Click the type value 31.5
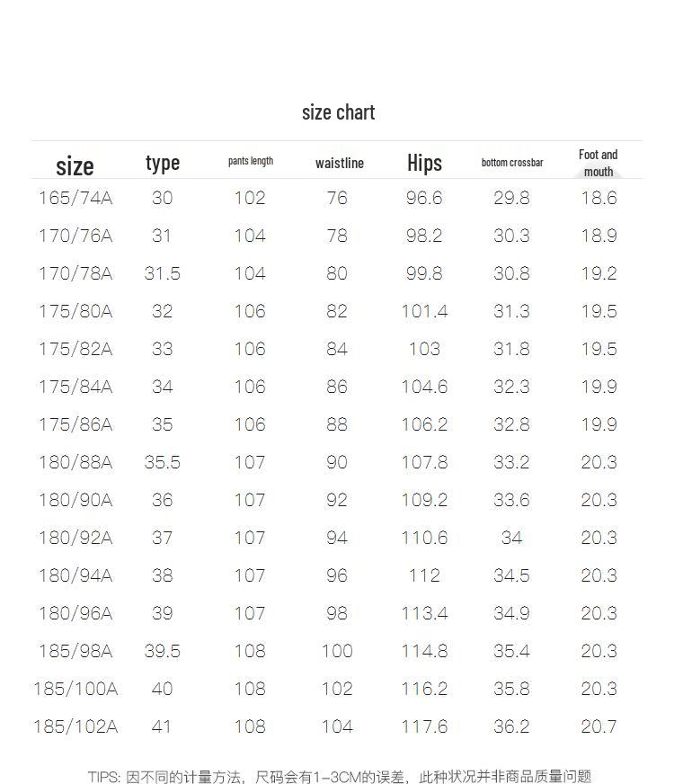Image resolution: width=674 pixels, height=784 pixels. tap(162, 273)
